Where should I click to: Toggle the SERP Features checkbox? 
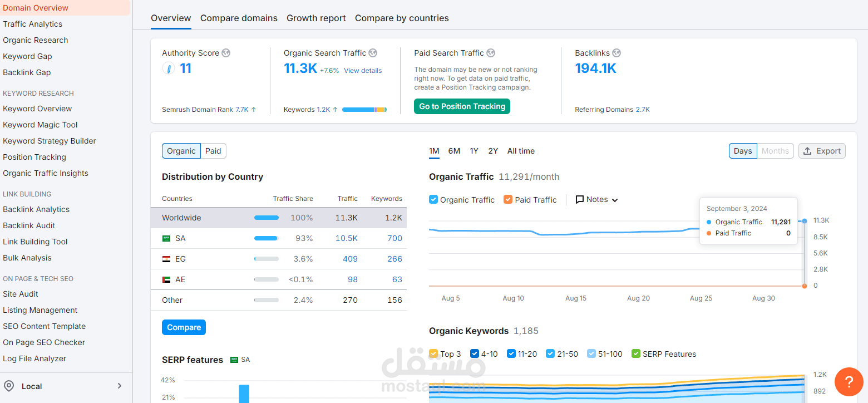(636, 353)
